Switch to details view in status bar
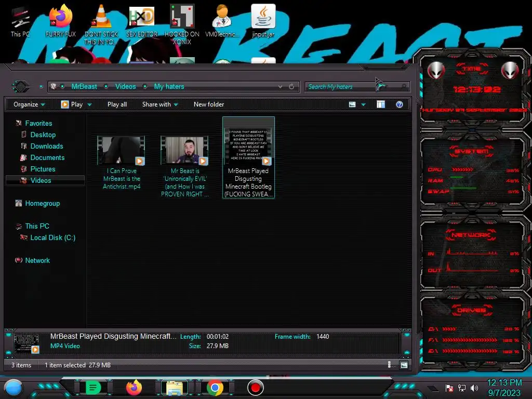The image size is (532, 399). pyautogui.click(x=389, y=365)
